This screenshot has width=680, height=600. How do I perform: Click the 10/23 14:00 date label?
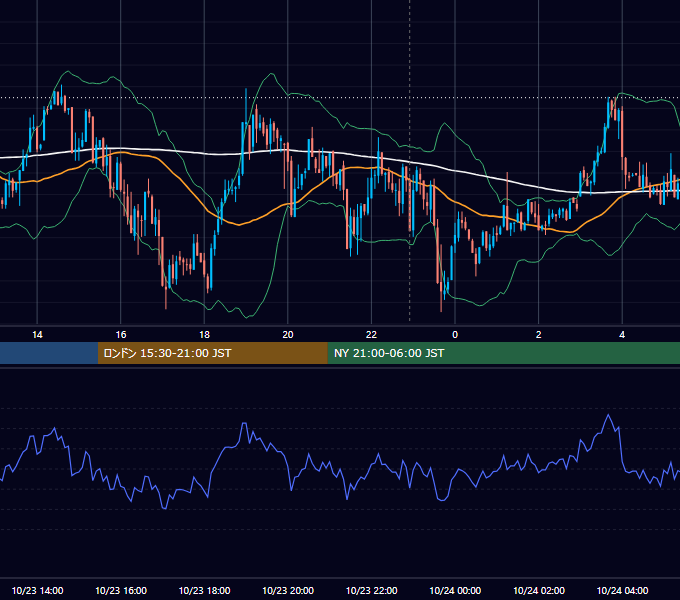click(x=37, y=590)
